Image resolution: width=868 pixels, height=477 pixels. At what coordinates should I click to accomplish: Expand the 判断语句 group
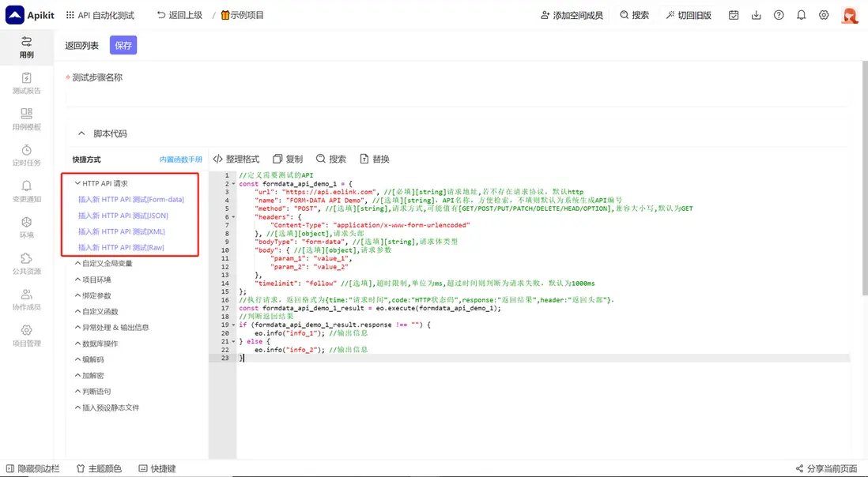click(x=93, y=392)
